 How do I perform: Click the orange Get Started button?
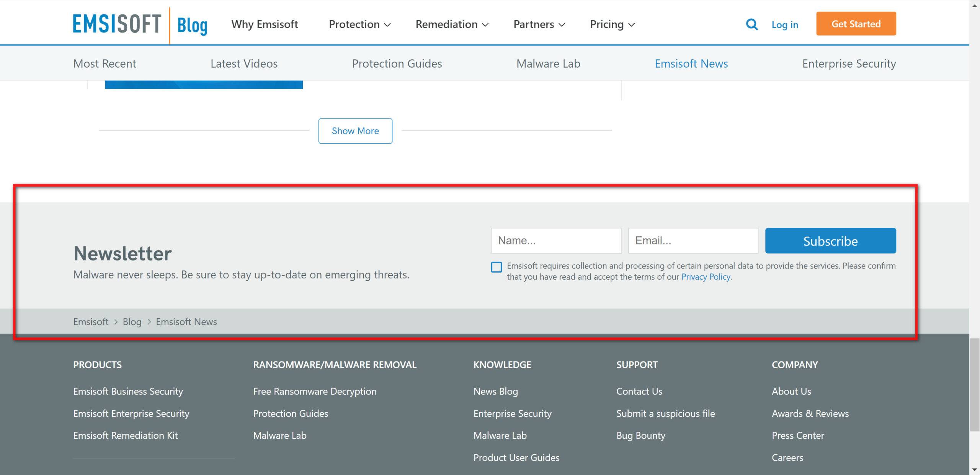pos(856,24)
